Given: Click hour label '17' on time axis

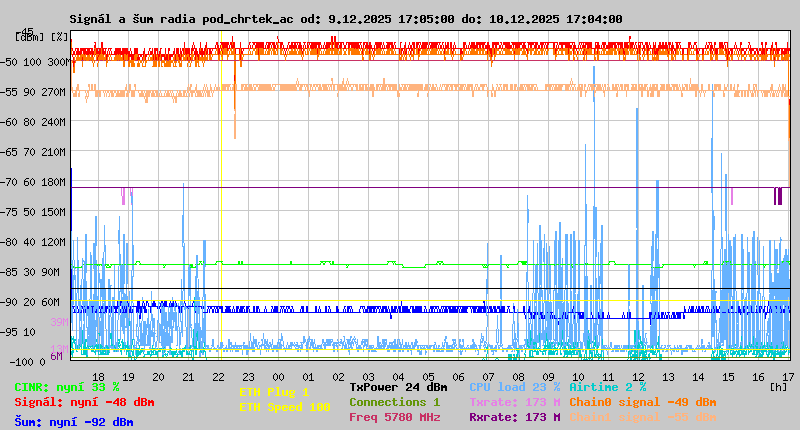Looking at the screenshot, I should coord(788,377).
